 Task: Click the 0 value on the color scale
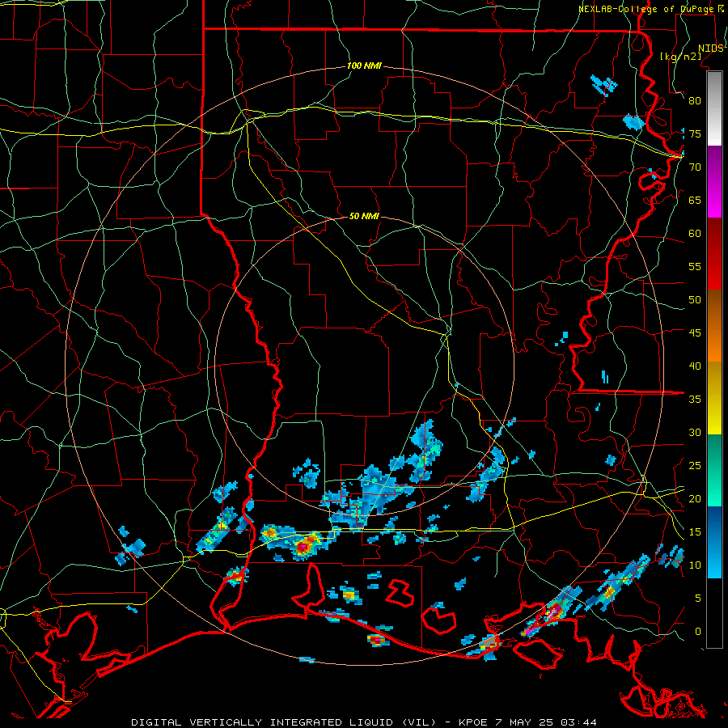(698, 632)
